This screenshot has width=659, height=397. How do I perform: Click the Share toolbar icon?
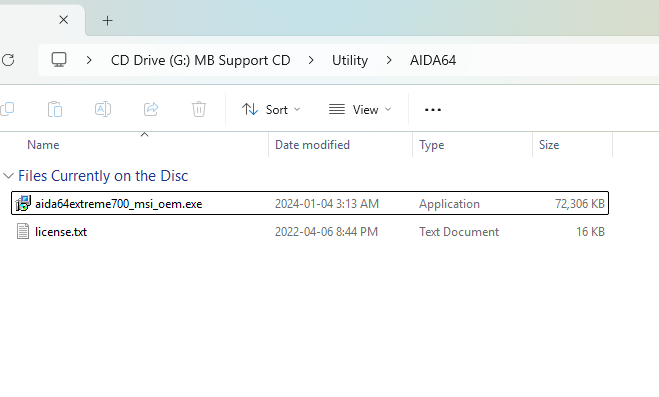[x=151, y=109]
